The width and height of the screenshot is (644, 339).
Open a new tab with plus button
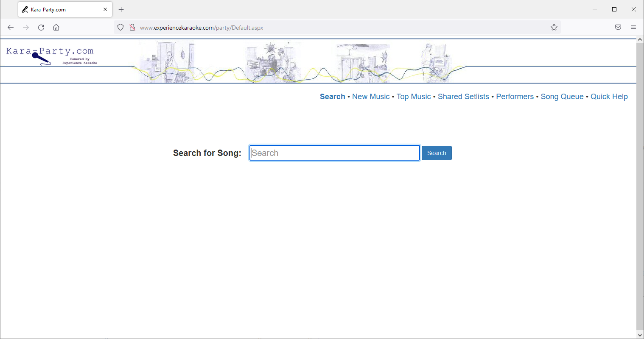[121, 9]
